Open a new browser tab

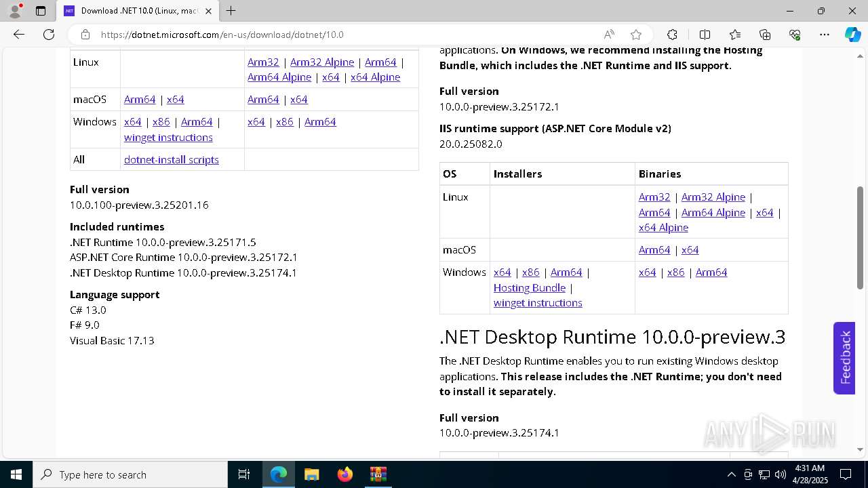tap(231, 11)
